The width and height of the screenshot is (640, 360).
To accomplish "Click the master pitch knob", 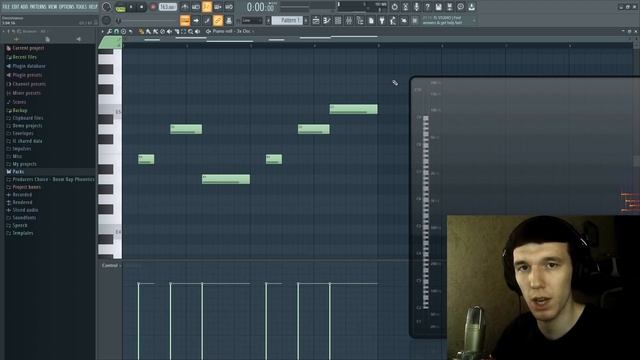I will pos(106,20).
